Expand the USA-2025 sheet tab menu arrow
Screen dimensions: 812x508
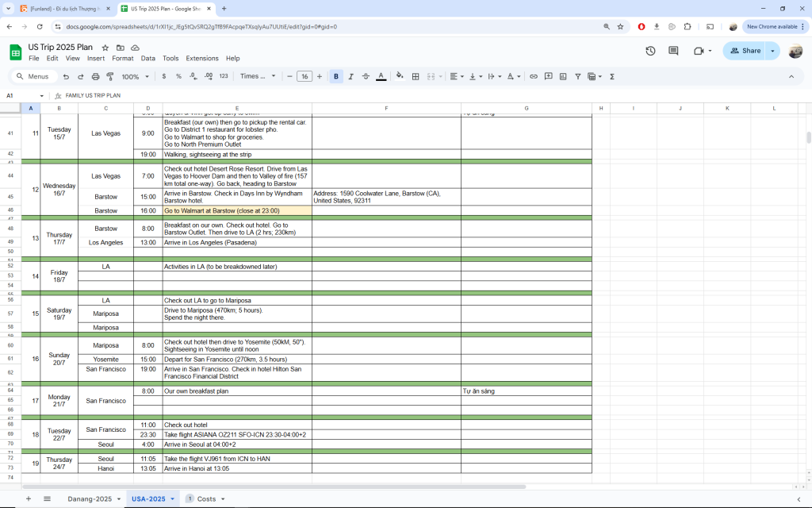click(x=173, y=498)
